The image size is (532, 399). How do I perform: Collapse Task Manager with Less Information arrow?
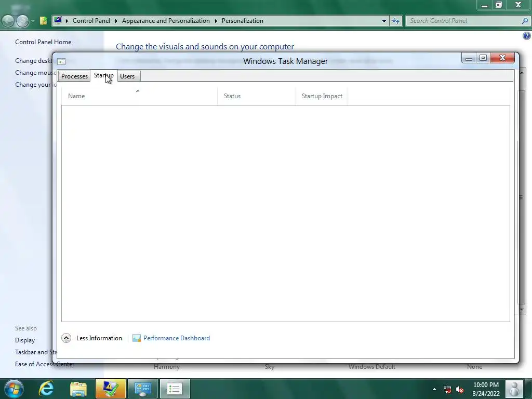pos(66,338)
